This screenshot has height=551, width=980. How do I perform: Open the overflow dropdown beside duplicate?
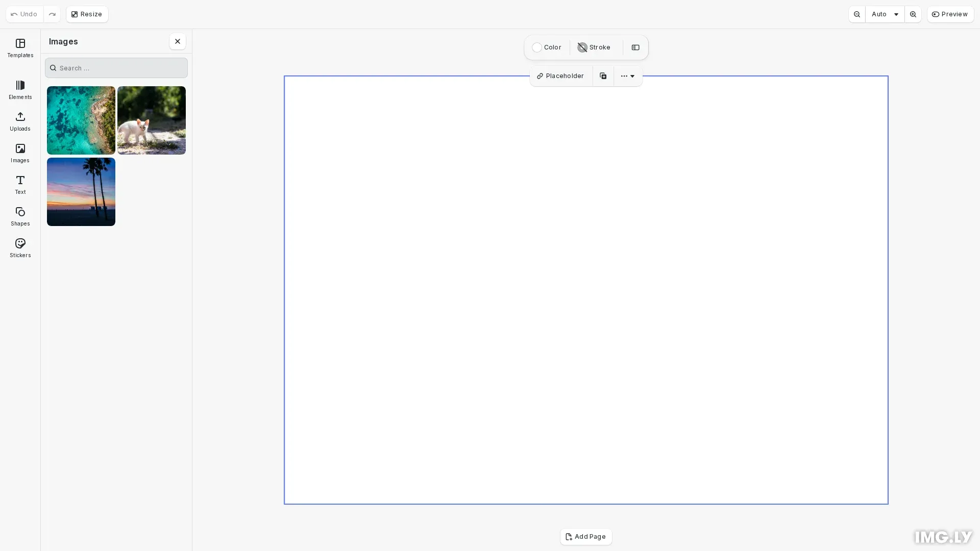point(633,76)
